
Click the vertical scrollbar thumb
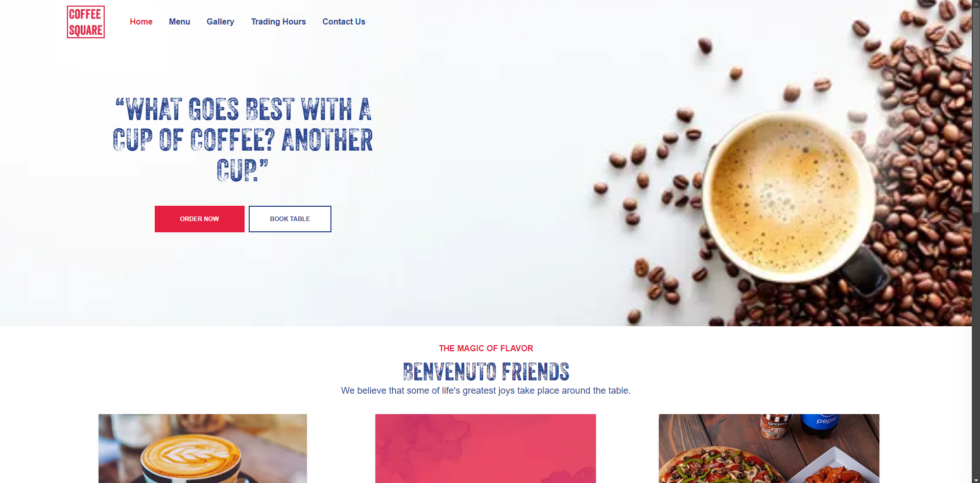tap(976, 110)
